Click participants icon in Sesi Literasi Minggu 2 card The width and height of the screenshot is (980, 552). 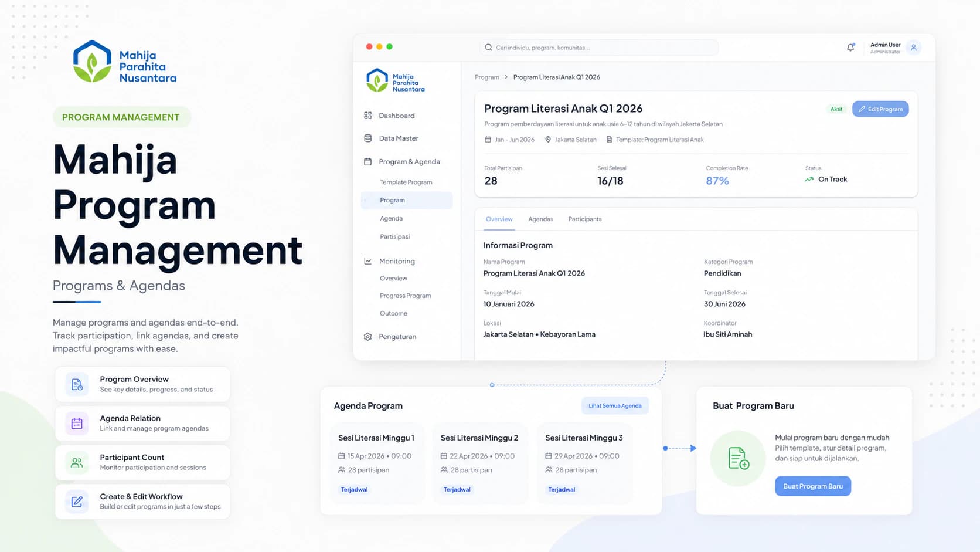click(x=444, y=470)
